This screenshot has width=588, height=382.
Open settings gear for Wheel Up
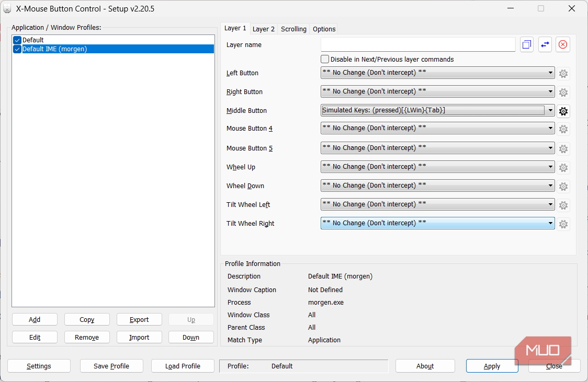(x=563, y=167)
